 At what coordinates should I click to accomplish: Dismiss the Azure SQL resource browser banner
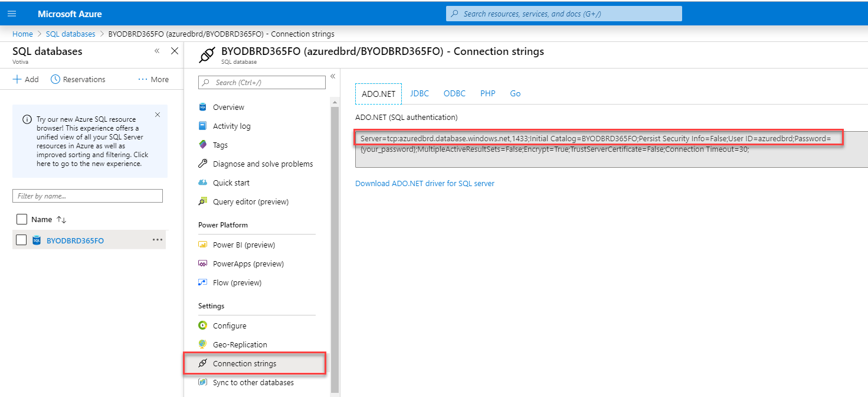pyautogui.click(x=158, y=115)
